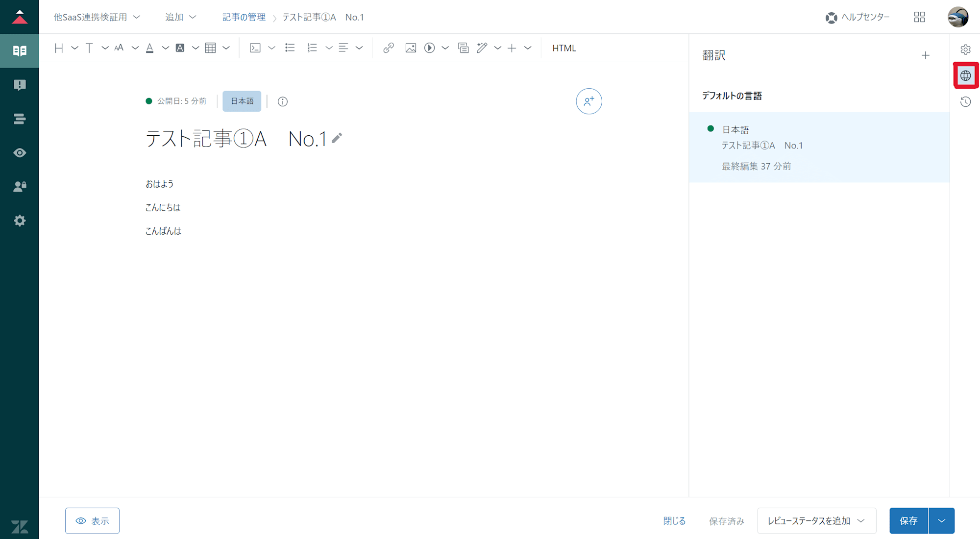Show article info icon
The width and height of the screenshot is (980, 539).
tap(283, 101)
